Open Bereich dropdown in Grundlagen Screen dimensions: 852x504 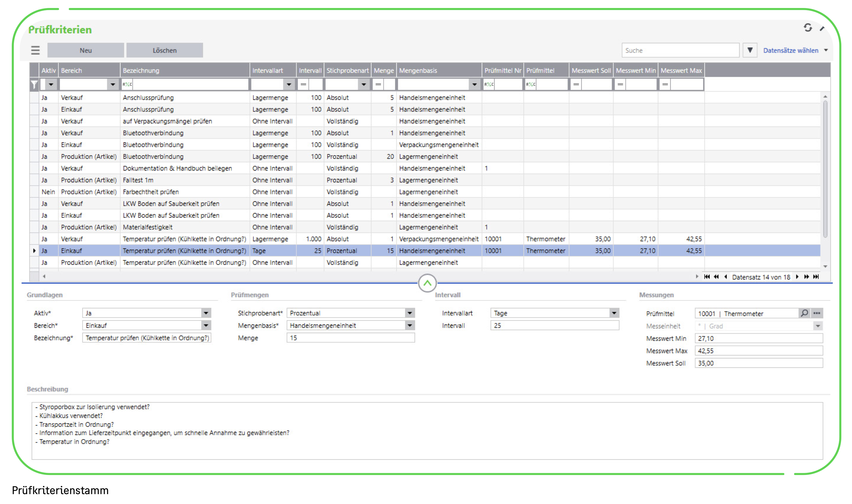pyautogui.click(x=206, y=325)
